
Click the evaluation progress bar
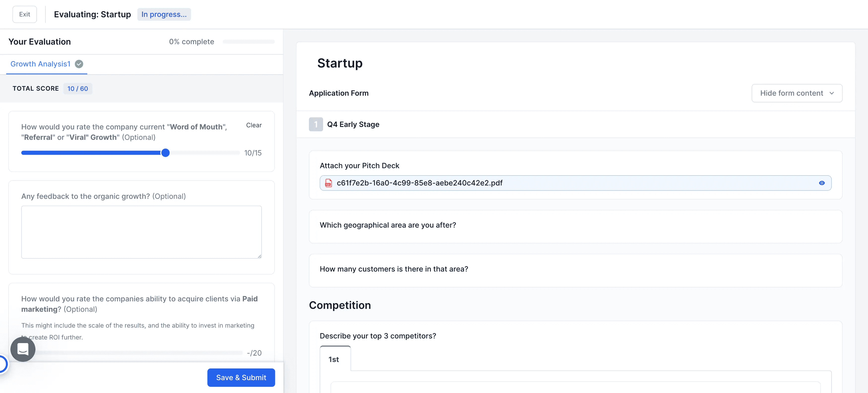(x=248, y=41)
